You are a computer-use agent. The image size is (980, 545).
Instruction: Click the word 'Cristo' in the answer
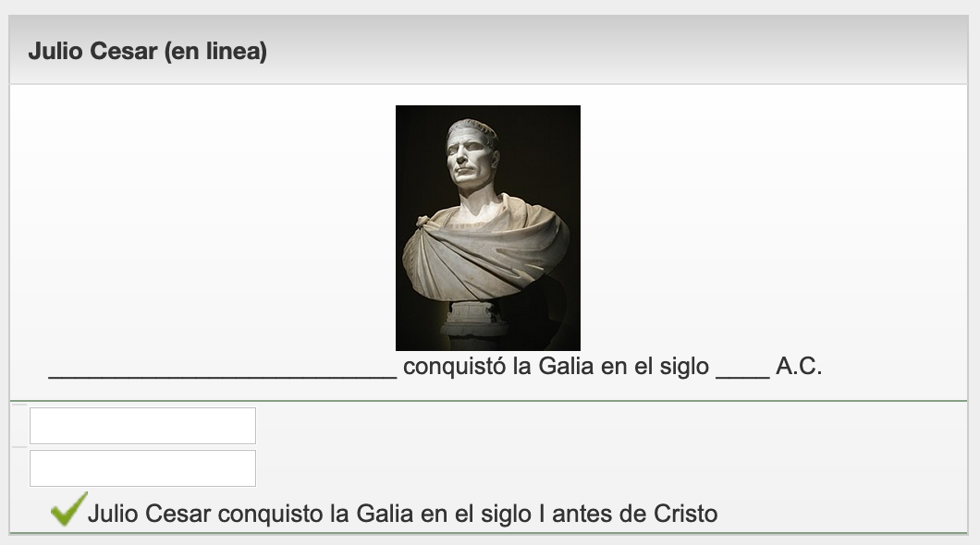pos(685,513)
